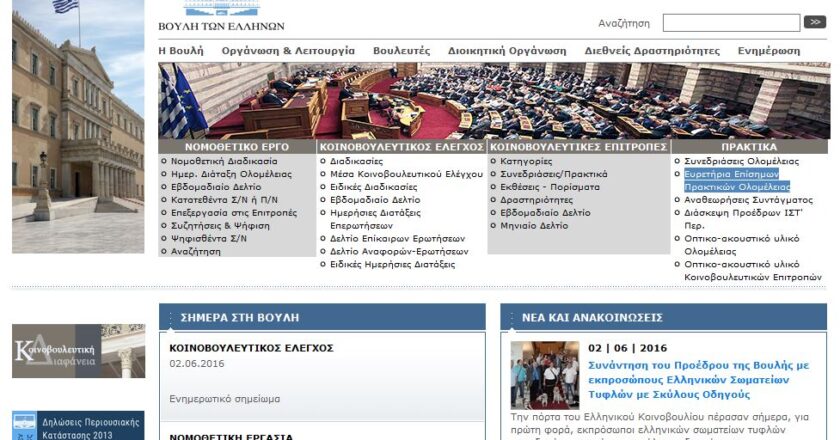Open Εβδομαδιαίο Δελτίο under Κοινοβουλευτικές Επιτροπές

click(545, 213)
